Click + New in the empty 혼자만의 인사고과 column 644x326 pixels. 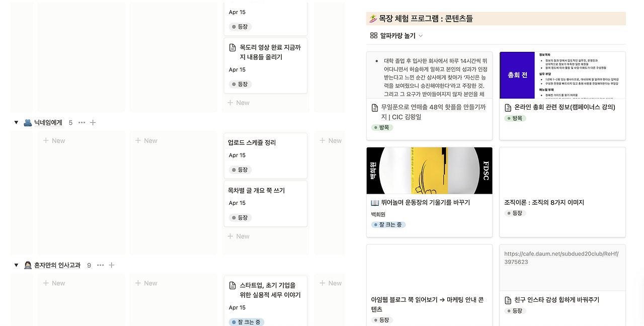(x=53, y=283)
